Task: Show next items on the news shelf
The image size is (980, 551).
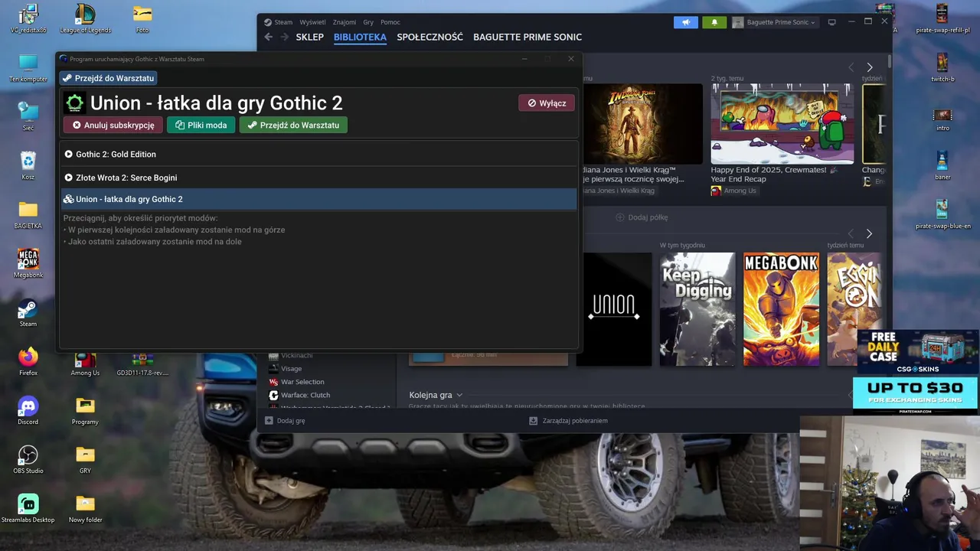Action: pyautogui.click(x=869, y=67)
